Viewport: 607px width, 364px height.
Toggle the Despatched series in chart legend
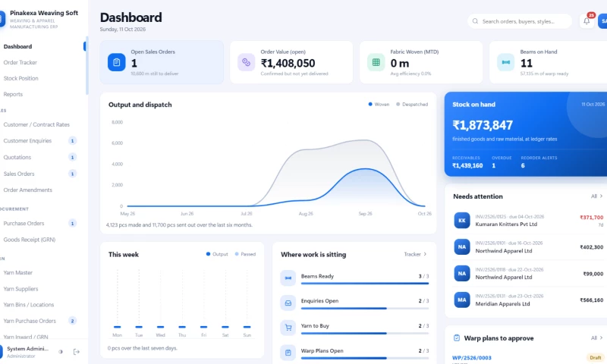click(412, 105)
